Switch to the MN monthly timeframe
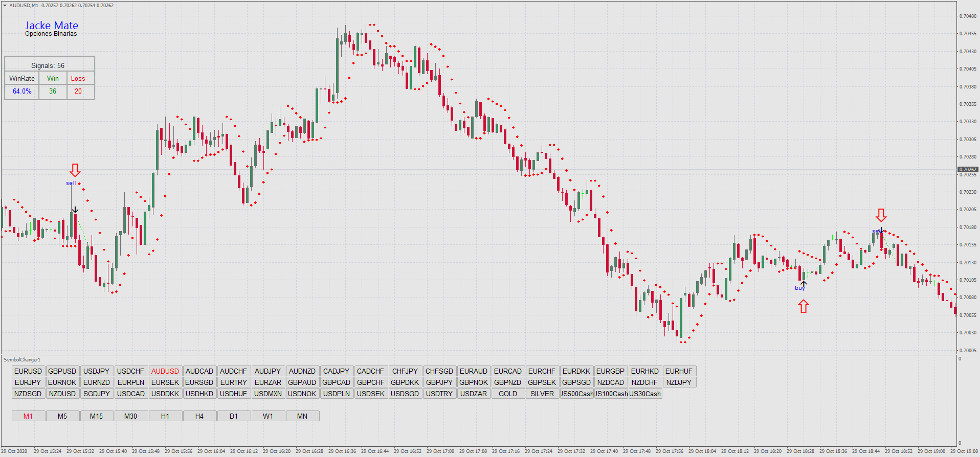 302,416
